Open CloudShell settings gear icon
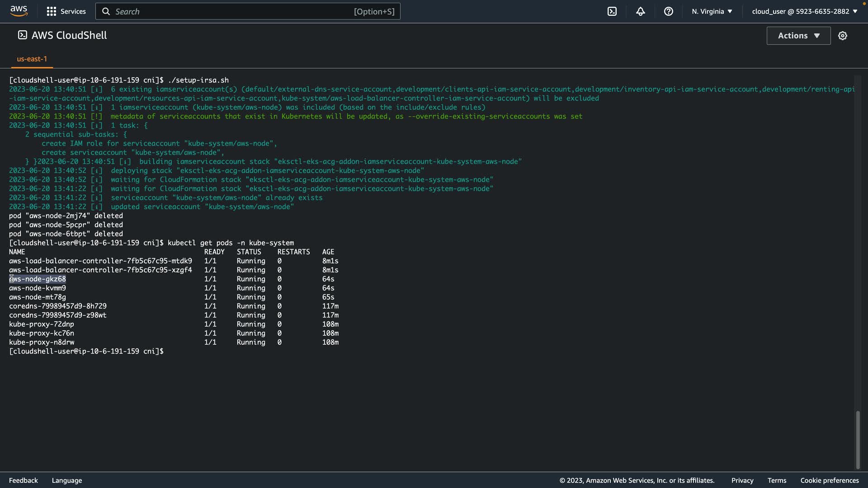This screenshot has width=868, height=488. [843, 36]
